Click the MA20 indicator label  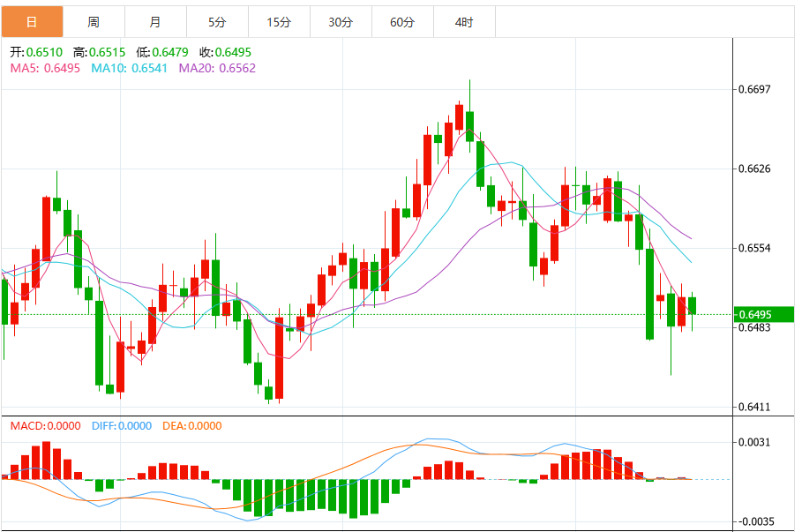pos(217,68)
